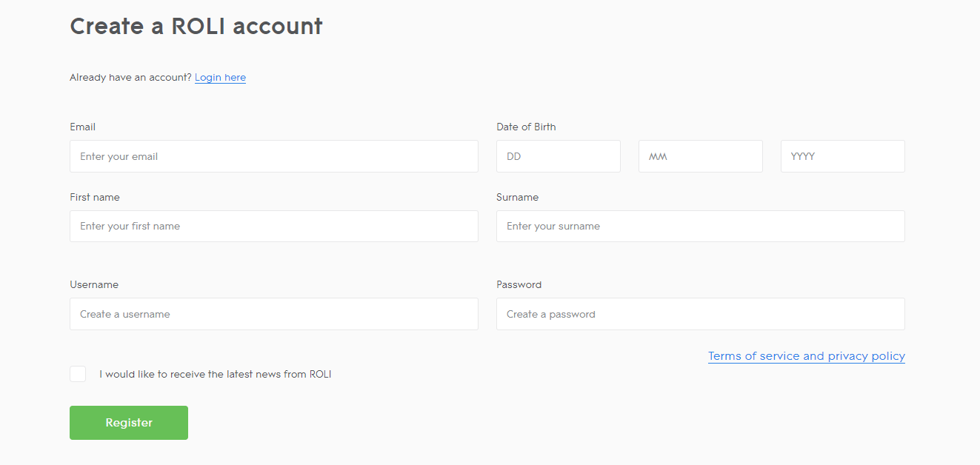The image size is (980, 465).
Task: Click the 'Create a ROLI account' heading
Action: tap(196, 27)
